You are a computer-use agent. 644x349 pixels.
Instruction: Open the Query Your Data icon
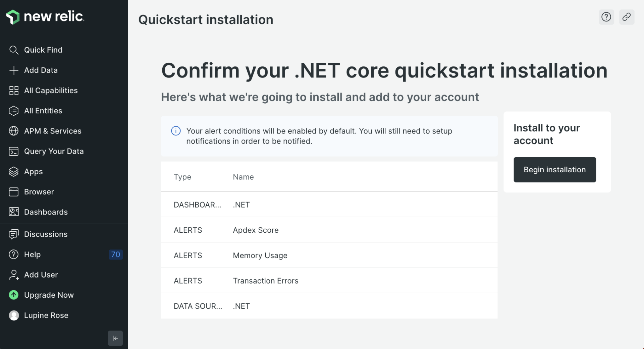(x=14, y=151)
